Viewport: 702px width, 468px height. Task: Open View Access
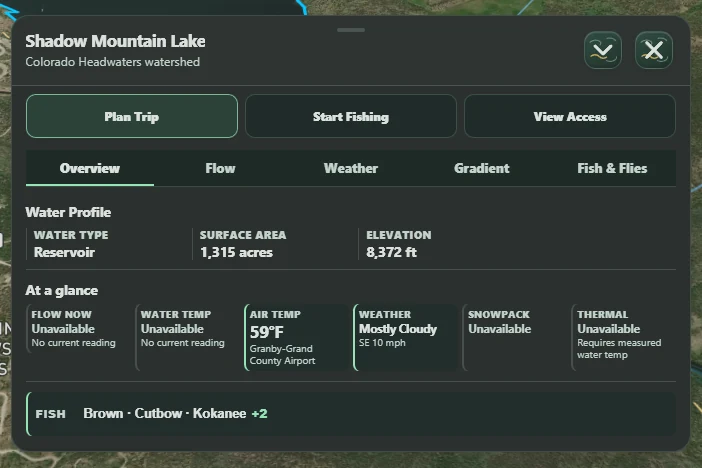(x=570, y=116)
